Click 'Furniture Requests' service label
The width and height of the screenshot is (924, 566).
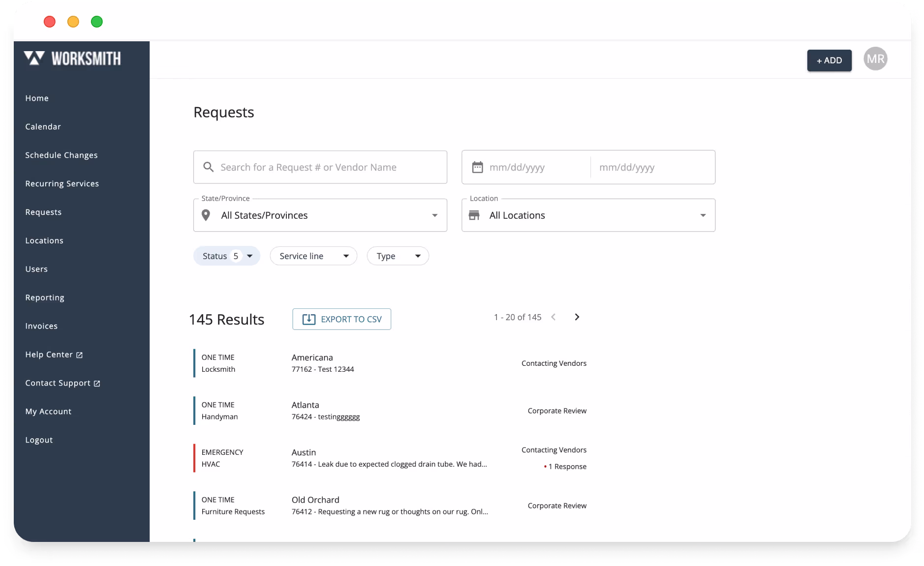(233, 512)
